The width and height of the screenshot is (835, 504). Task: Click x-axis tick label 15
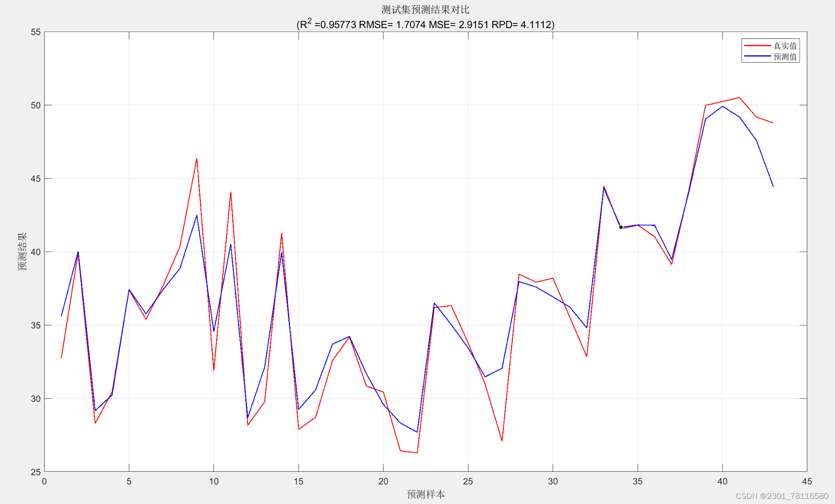(298, 481)
